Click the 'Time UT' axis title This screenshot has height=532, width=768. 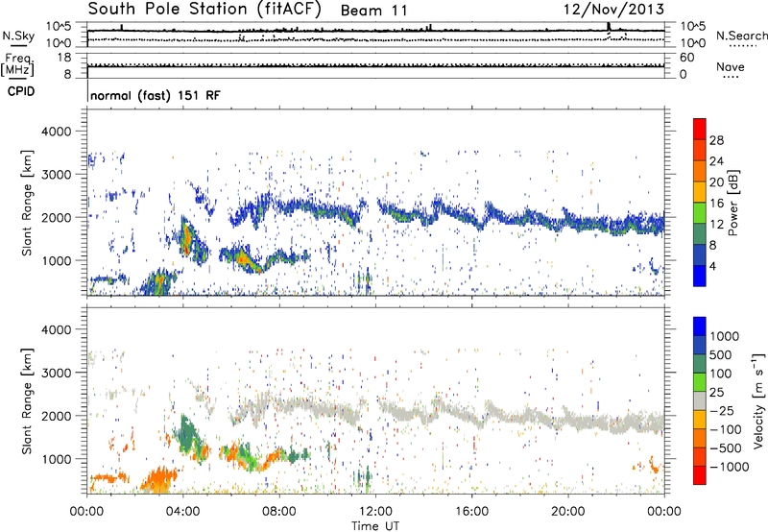tap(375, 526)
